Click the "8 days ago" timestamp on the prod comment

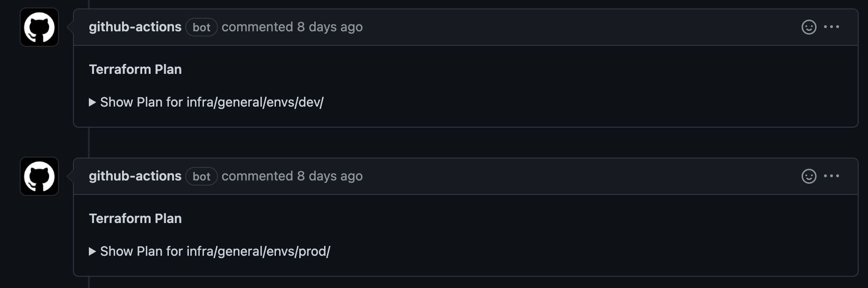point(330,176)
